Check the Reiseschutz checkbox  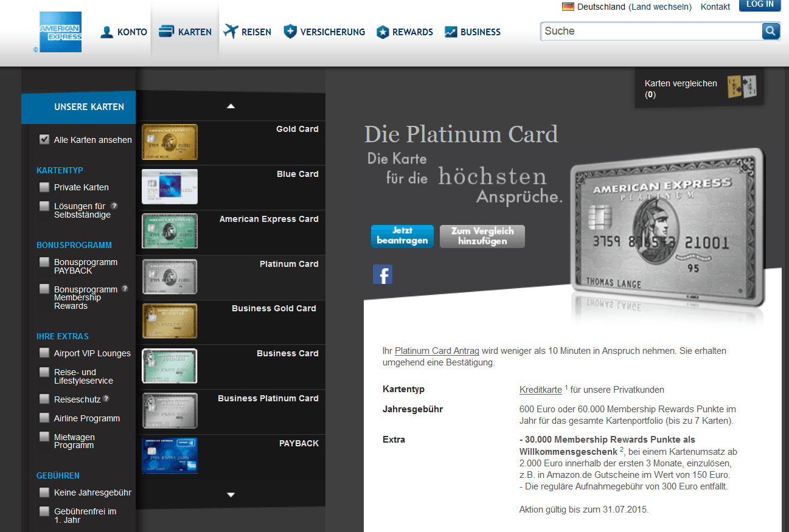click(x=44, y=399)
